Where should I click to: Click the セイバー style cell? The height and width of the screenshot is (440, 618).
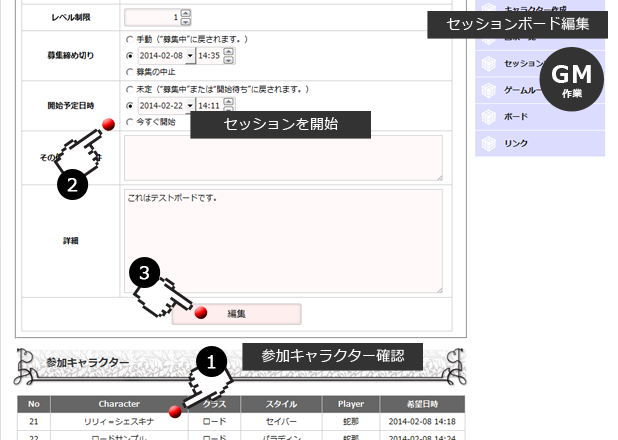(x=281, y=421)
